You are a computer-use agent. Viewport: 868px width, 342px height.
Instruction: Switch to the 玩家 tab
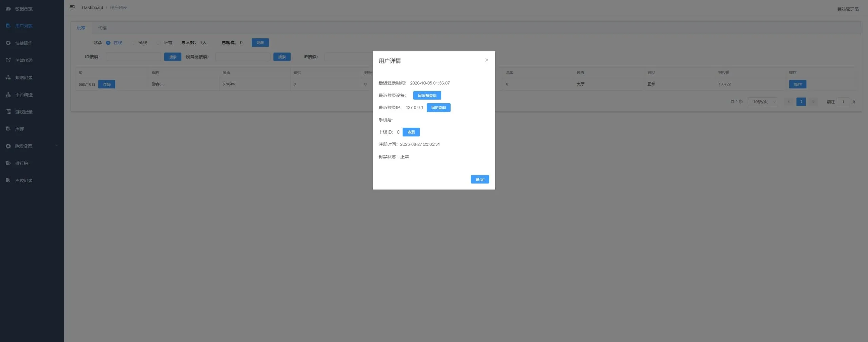click(x=81, y=28)
